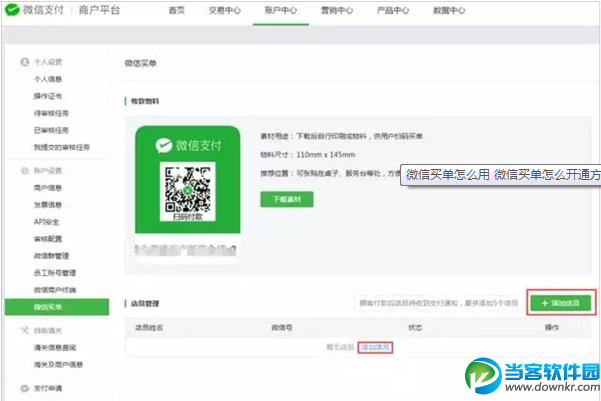Screen dimensions: 601x401
Task: Open 审核配置 in sidebar
Action: [48, 239]
